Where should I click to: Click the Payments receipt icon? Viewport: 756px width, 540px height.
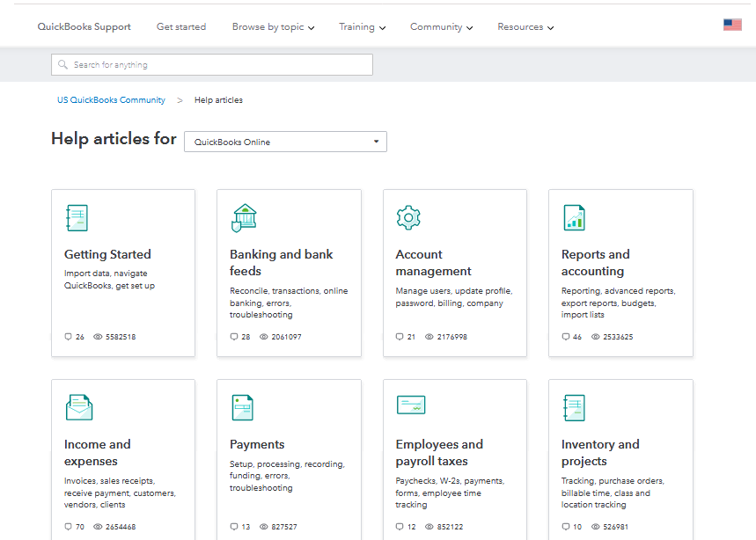coord(242,407)
